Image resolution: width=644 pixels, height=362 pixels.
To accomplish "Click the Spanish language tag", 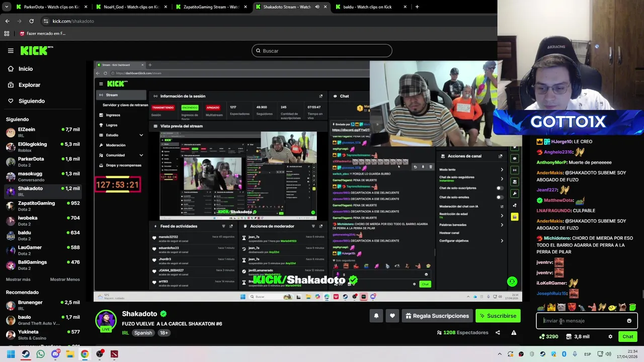I will pos(143,333).
